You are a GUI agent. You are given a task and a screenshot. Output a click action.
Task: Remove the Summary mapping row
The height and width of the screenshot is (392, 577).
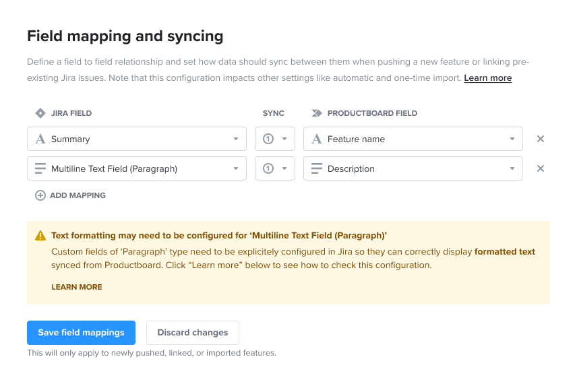[x=540, y=139]
